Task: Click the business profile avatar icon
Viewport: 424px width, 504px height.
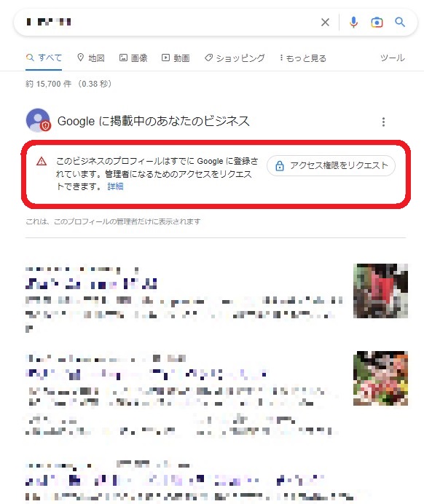Action: coord(39,120)
